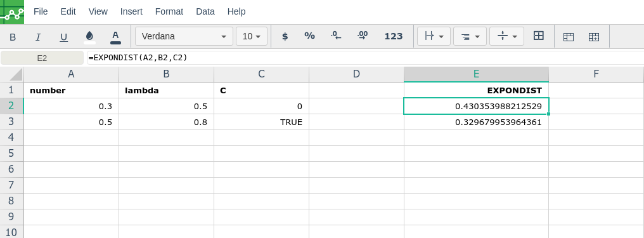The image size is (644, 238).
Task: Open the vertical alignment options
Action: pos(507,36)
